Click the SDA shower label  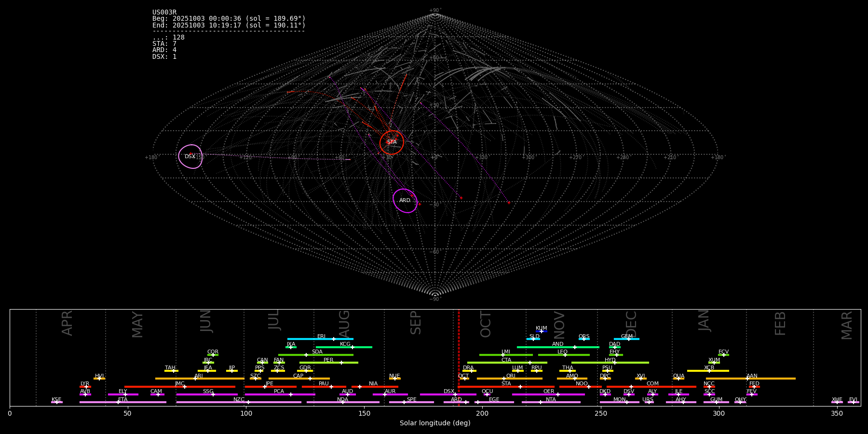[317, 352]
